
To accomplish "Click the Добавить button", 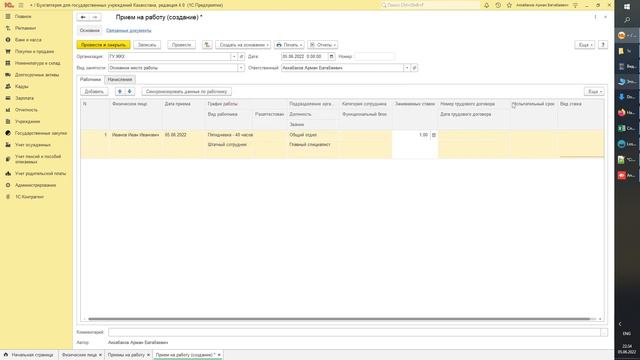I will tap(94, 92).
